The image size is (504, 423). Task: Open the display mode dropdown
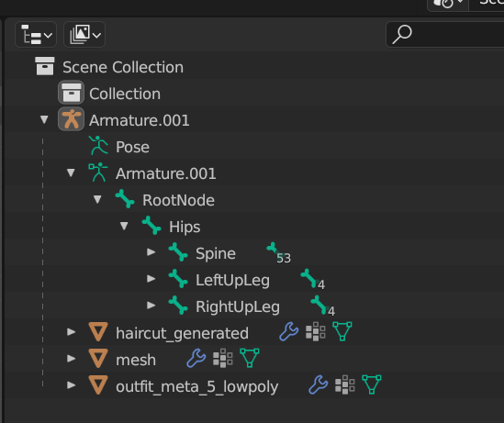click(84, 35)
